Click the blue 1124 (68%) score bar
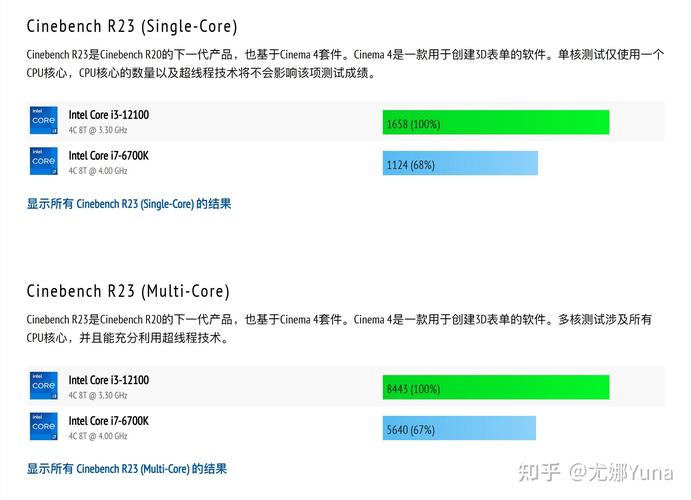 (460, 164)
